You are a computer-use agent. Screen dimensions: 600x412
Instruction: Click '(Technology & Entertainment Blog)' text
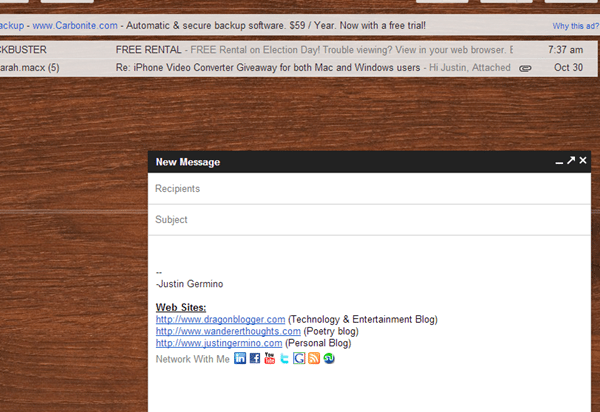[x=363, y=319]
